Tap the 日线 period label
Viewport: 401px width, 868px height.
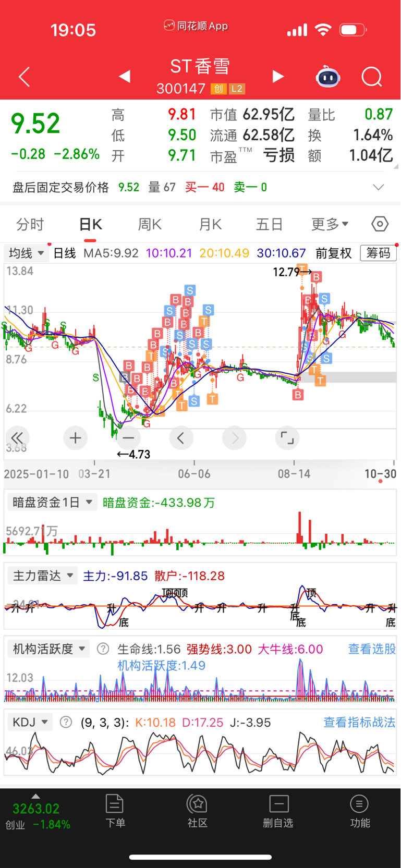coord(65,253)
